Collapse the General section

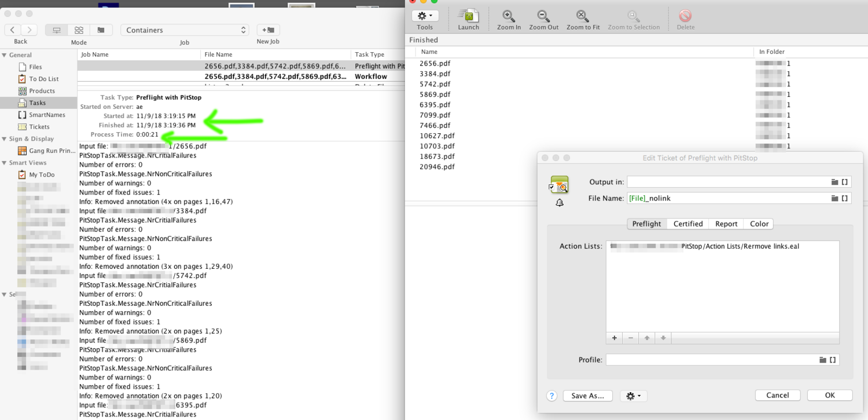pyautogui.click(x=4, y=55)
